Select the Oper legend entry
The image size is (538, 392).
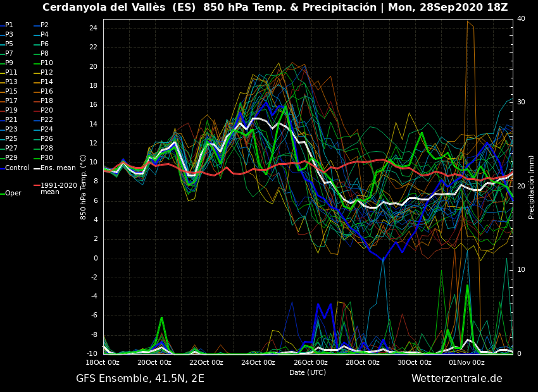pos(13,193)
